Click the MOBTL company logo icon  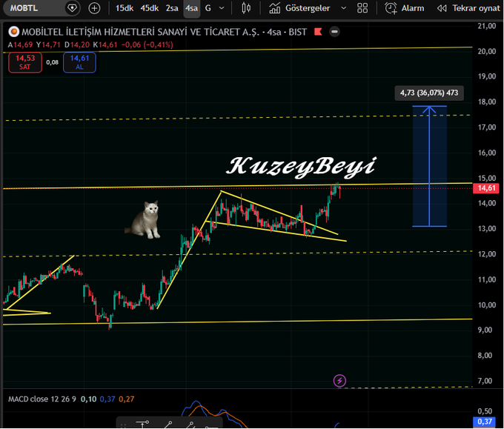14,32
